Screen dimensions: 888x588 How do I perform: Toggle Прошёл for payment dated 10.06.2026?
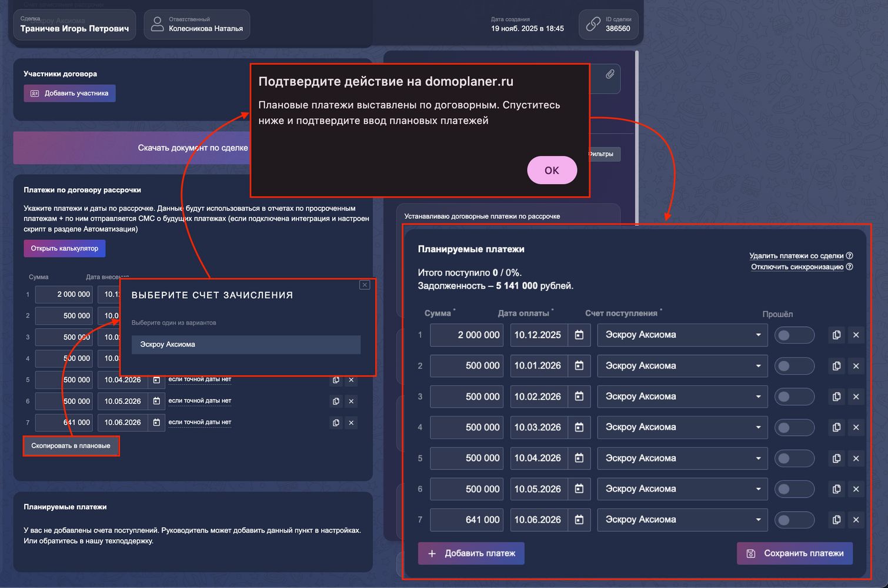pos(794,520)
